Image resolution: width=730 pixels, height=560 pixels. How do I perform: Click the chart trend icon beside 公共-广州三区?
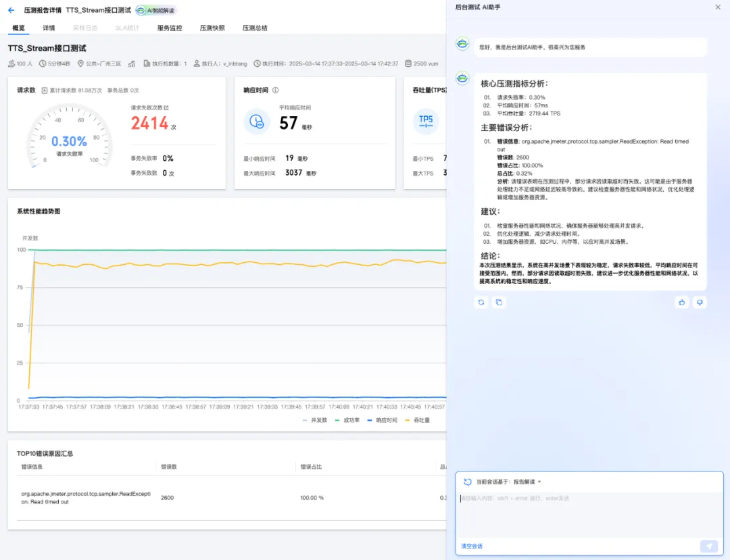click(x=132, y=63)
